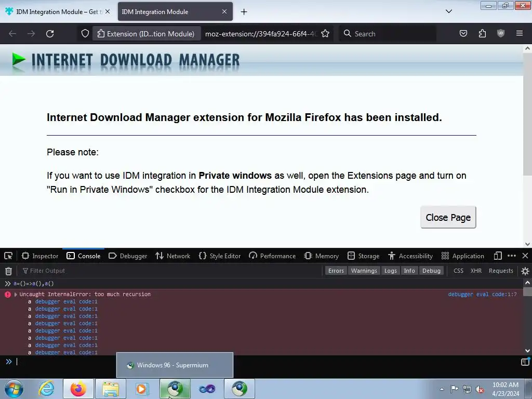Pick an element with the element picker

coord(8,256)
